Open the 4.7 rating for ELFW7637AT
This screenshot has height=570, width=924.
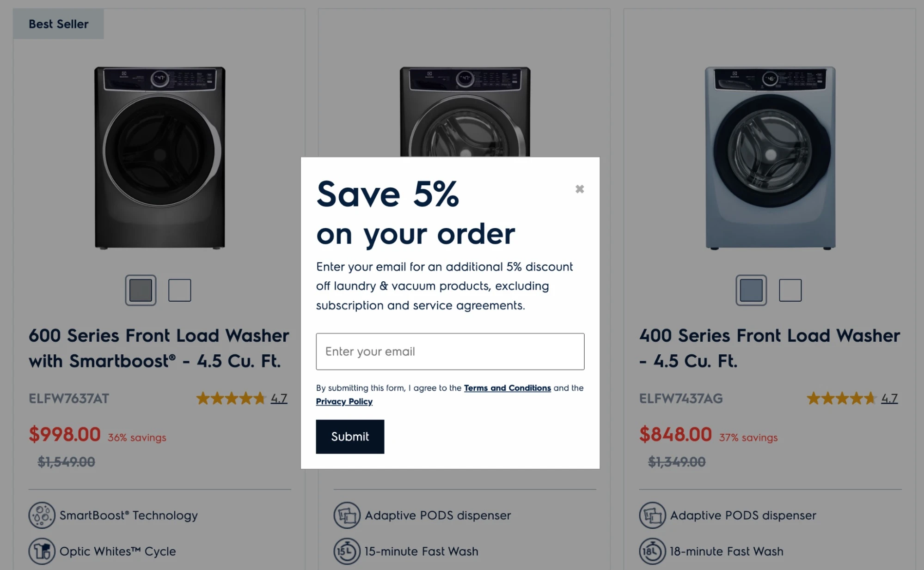(279, 398)
